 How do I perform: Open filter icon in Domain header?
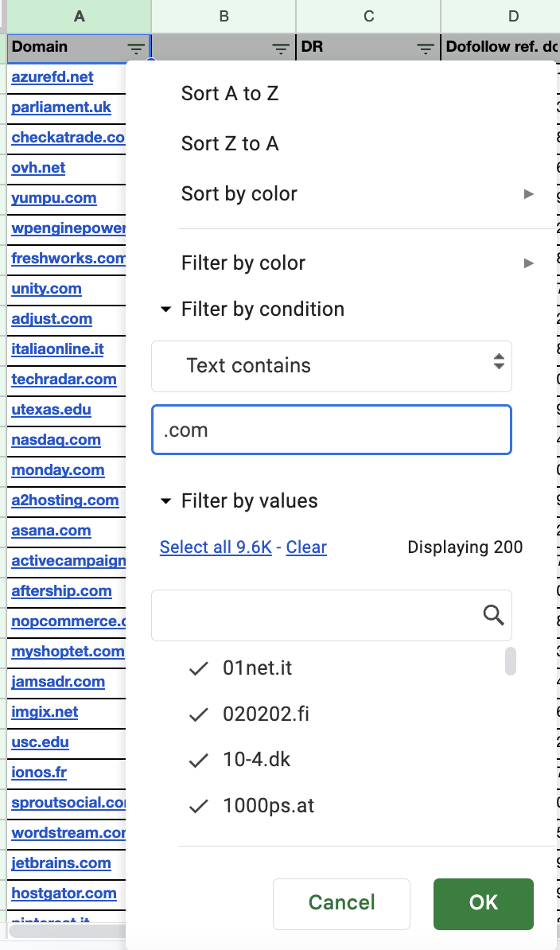136,49
